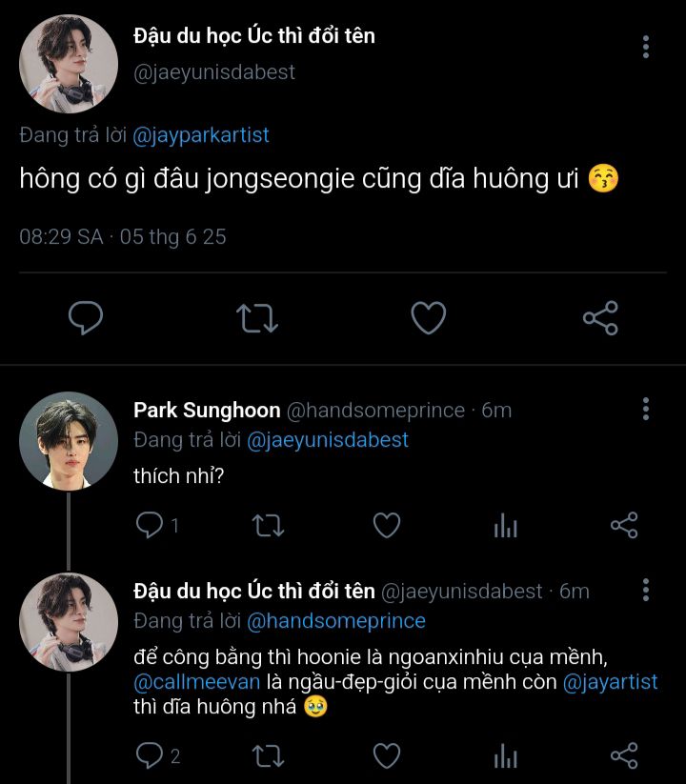View analytics of Park Sunghoon's reply
The image size is (686, 784).
(x=505, y=525)
